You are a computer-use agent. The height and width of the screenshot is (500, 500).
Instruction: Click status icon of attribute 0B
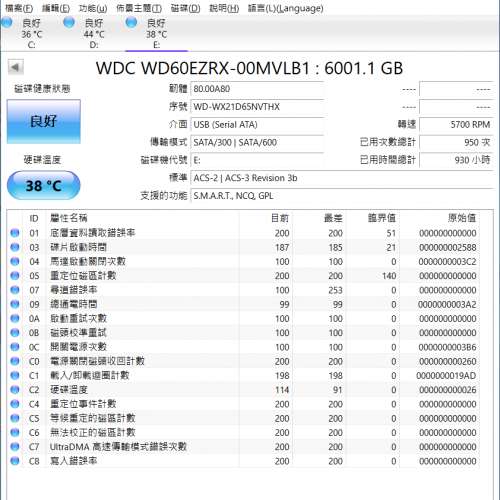tap(15, 333)
